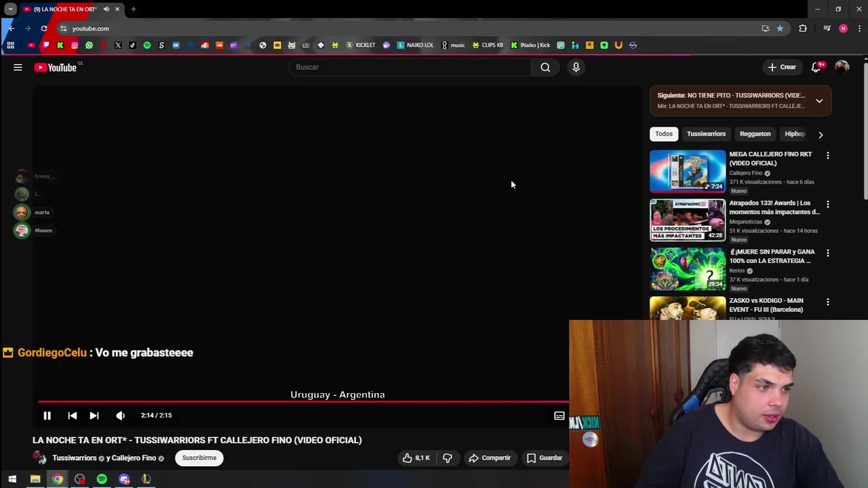
Task: Open the Chrome apps grid shortcut
Action: [10, 45]
